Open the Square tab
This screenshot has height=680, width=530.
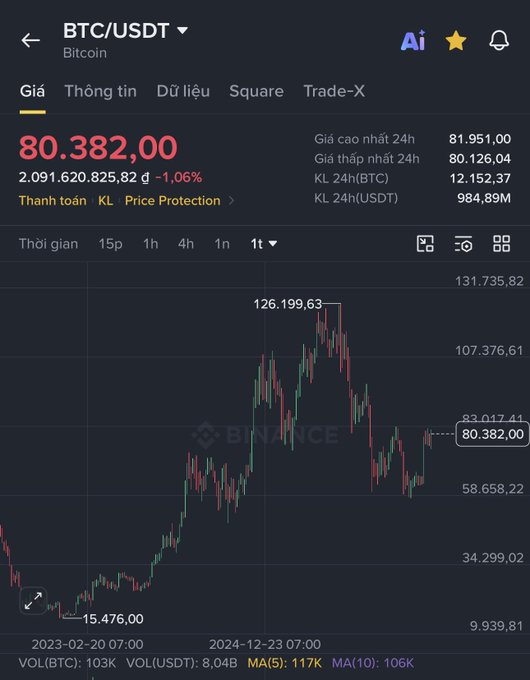[256, 91]
